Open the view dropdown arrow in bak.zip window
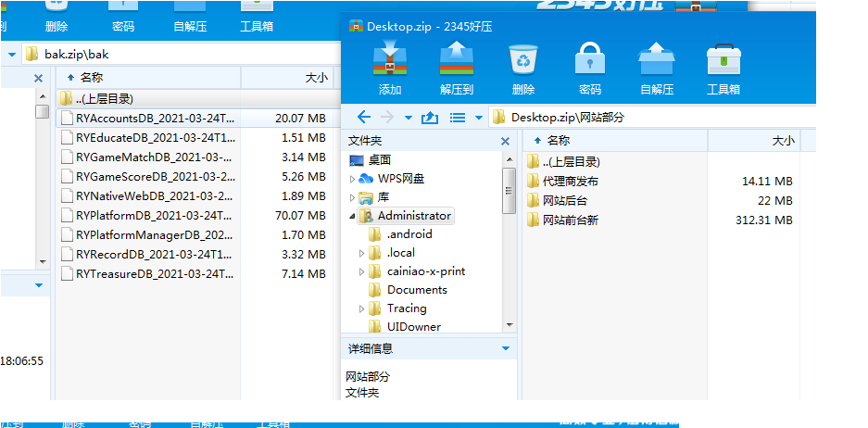 12,55
